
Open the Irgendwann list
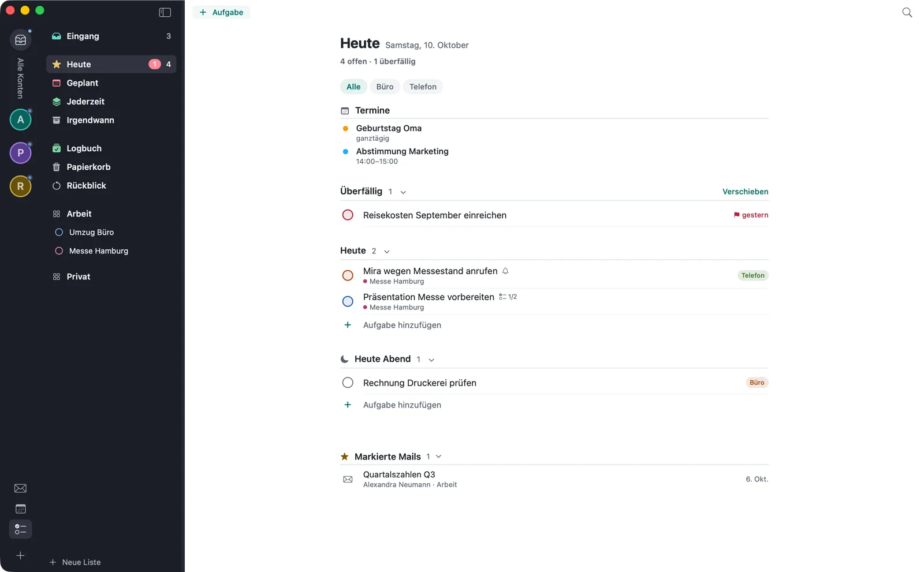click(111, 120)
